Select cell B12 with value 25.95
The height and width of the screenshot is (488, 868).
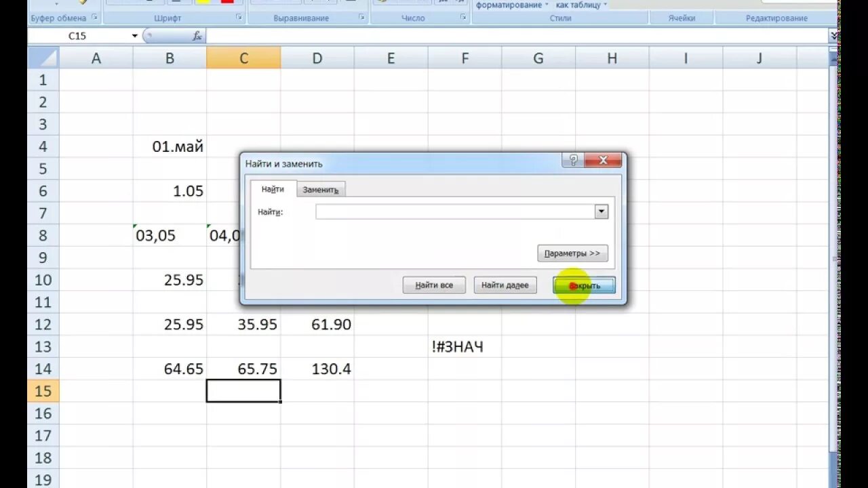[x=170, y=325]
